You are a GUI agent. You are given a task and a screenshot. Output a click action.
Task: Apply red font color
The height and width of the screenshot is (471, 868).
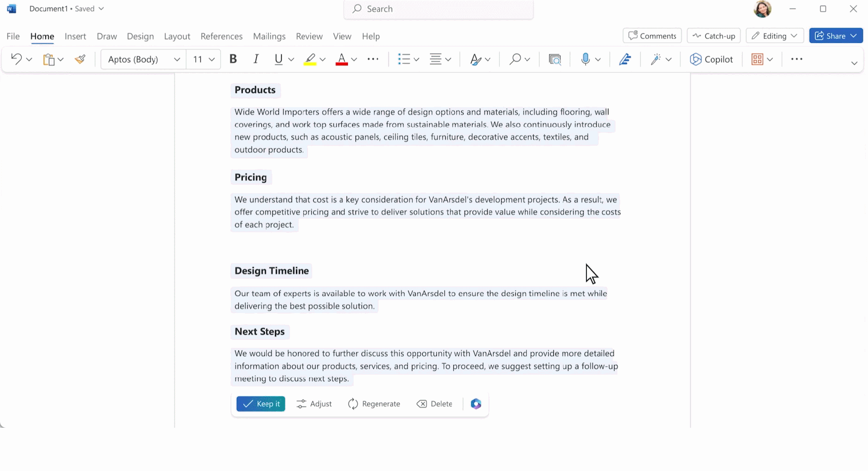click(342, 59)
